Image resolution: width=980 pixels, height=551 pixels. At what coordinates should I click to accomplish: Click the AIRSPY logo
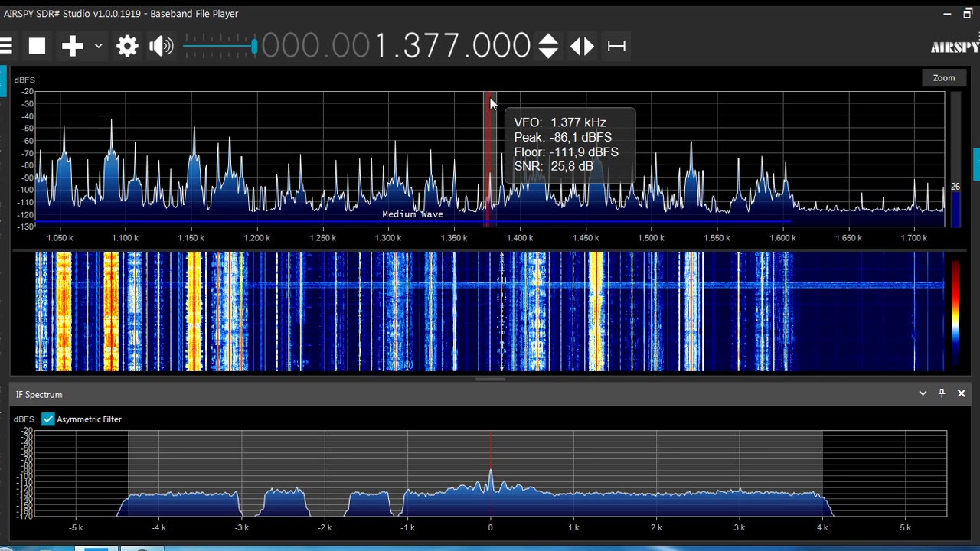955,47
